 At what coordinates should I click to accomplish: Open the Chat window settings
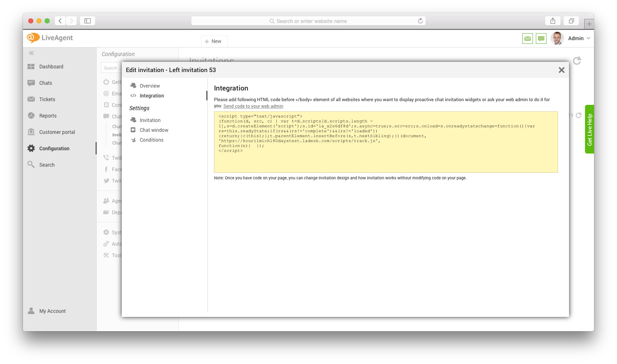point(154,130)
